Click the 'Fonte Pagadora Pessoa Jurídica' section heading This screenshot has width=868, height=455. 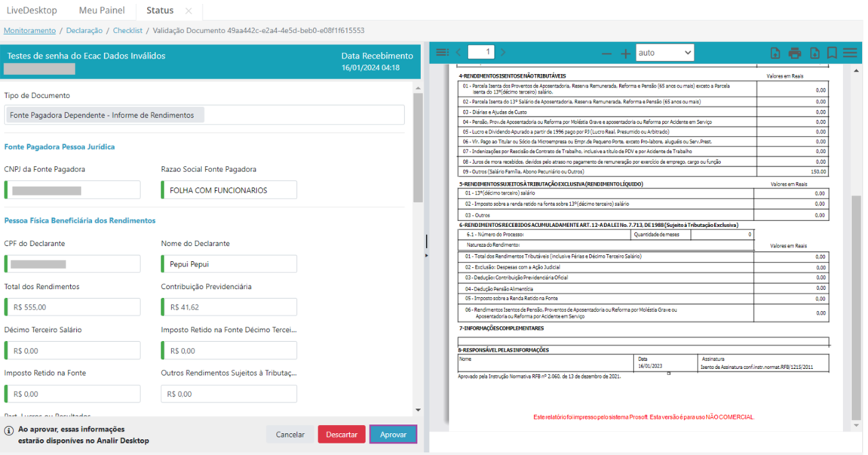pyautogui.click(x=60, y=147)
